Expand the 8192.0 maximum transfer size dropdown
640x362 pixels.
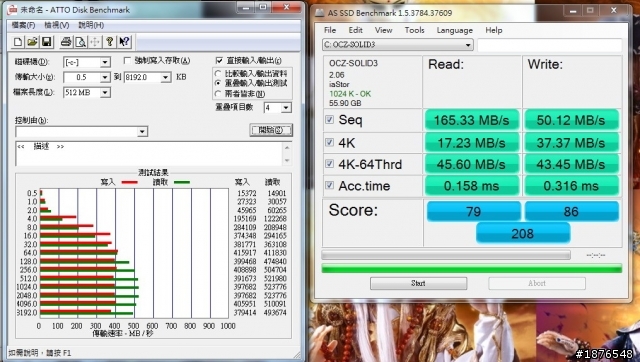click(166, 78)
